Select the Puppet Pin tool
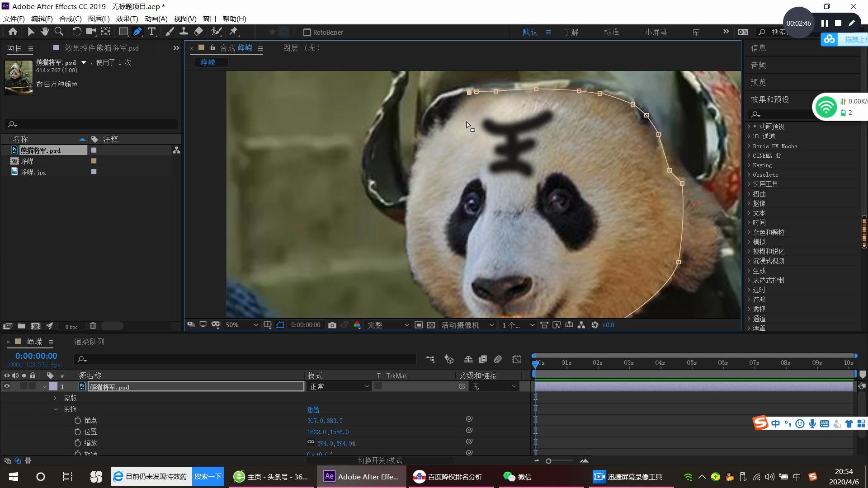 pyautogui.click(x=234, y=32)
